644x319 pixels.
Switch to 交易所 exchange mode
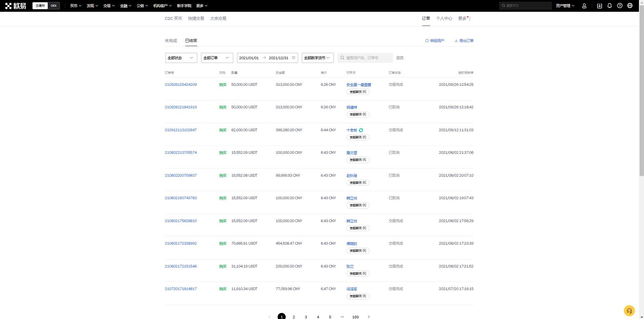coord(40,6)
